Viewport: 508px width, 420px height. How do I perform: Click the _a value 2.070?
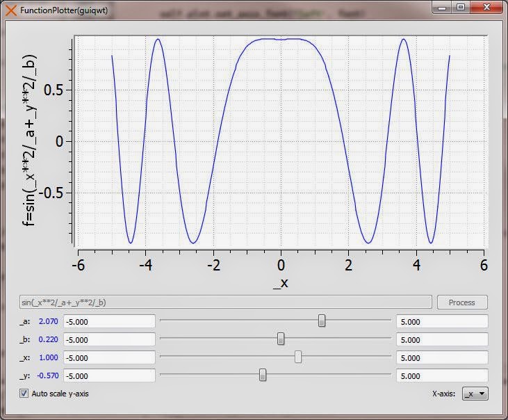48,321
